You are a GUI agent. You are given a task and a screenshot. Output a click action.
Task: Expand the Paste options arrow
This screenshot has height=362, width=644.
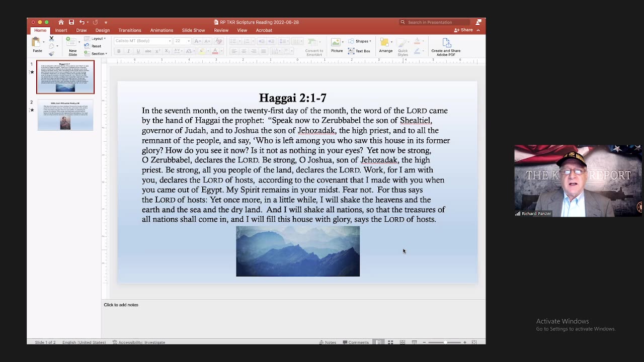[44, 42]
